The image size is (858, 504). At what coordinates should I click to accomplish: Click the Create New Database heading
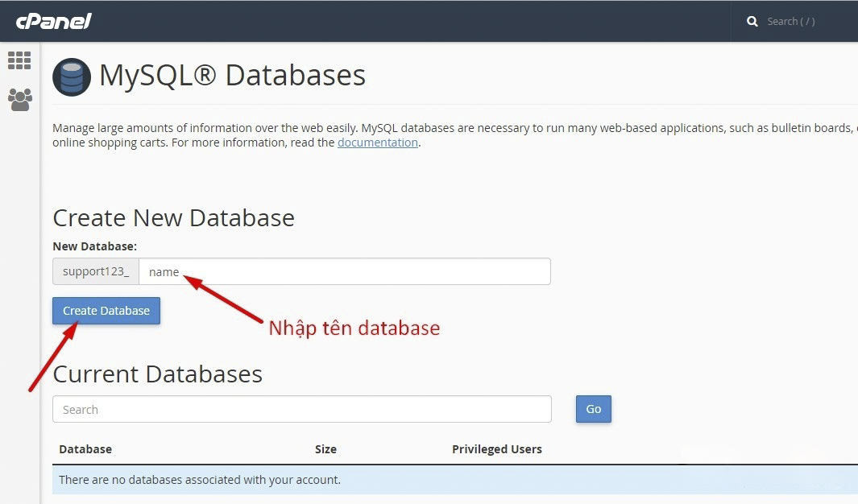pos(173,218)
